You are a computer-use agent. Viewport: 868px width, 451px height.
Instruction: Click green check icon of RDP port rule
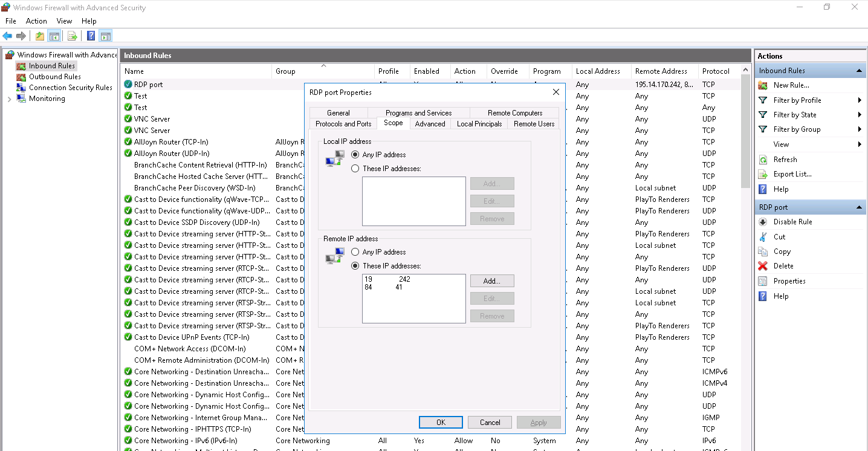pos(128,85)
